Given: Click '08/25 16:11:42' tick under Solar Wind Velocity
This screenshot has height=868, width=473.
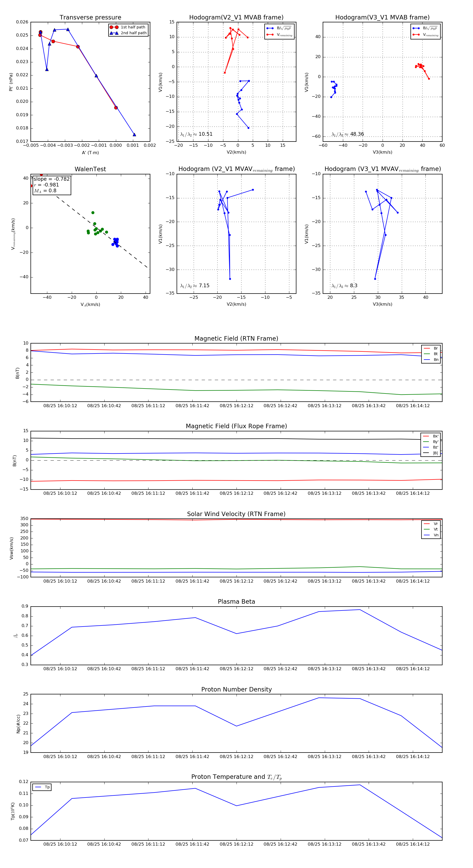Looking at the screenshot, I should (192, 581).
